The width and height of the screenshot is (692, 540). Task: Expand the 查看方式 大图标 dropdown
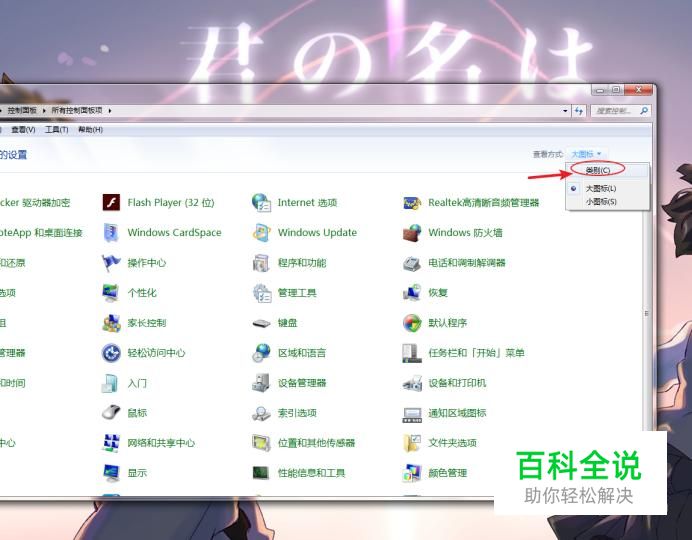coord(587,154)
